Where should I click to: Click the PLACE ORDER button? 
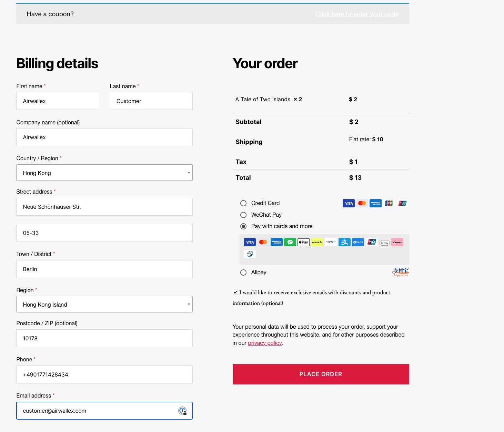coord(321,374)
